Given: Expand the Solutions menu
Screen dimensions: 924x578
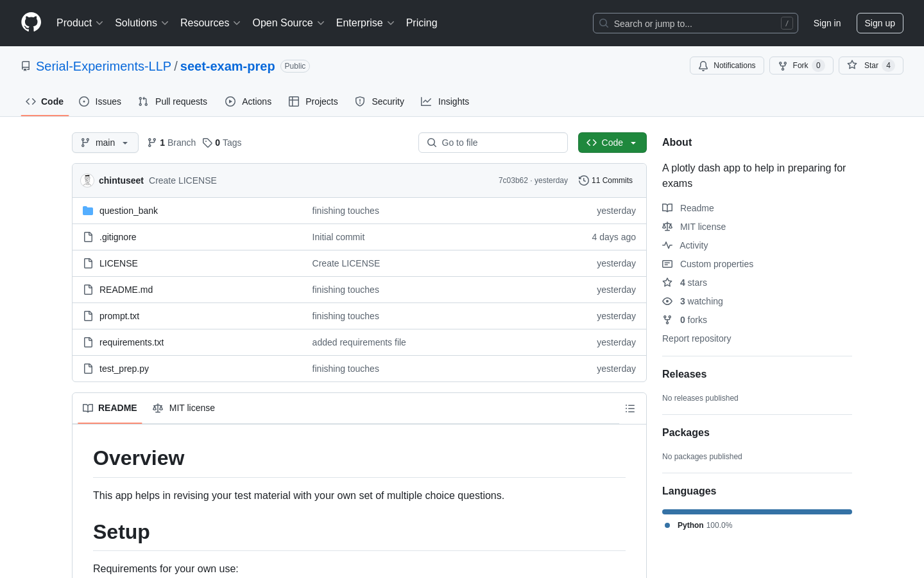Looking at the screenshot, I should [x=142, y=23].
